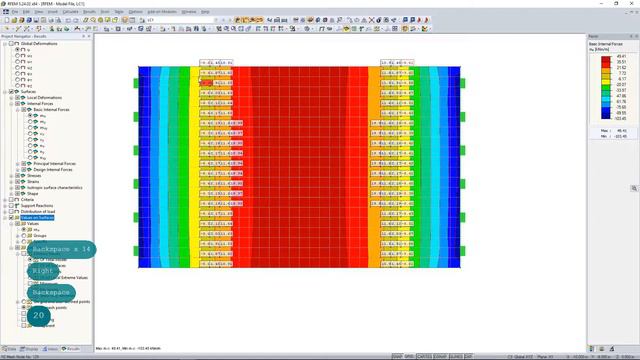Expand the Principal Internal Forces node
This screenshot has height=360, width=640.
[18, 164]
